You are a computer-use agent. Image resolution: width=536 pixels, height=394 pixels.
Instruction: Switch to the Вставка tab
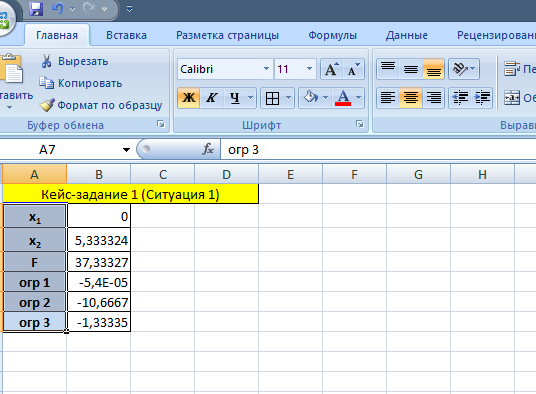coord(126,35)
